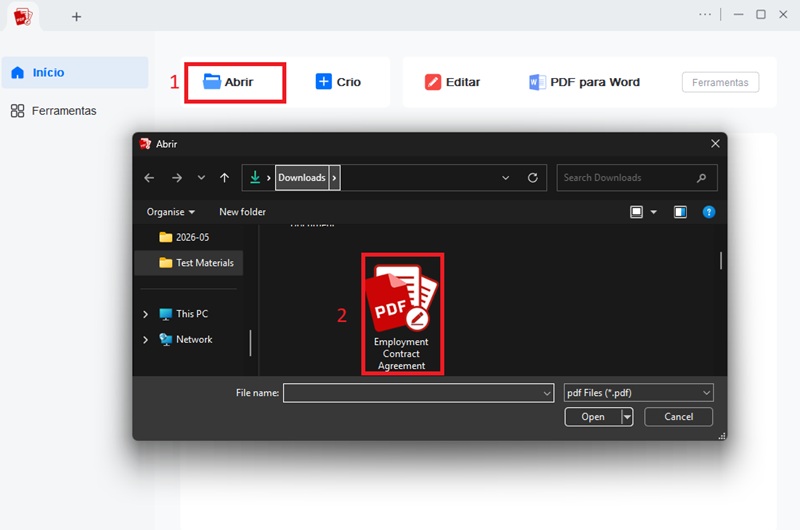Click the Ferramentas button at top right
The image size is (800, 530).
click(x=720, y=83)
